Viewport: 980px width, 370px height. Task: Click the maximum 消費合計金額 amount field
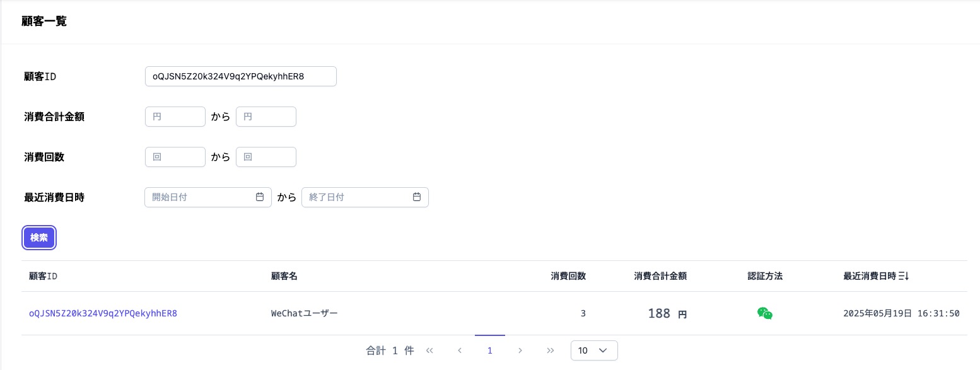coord(266,117)
